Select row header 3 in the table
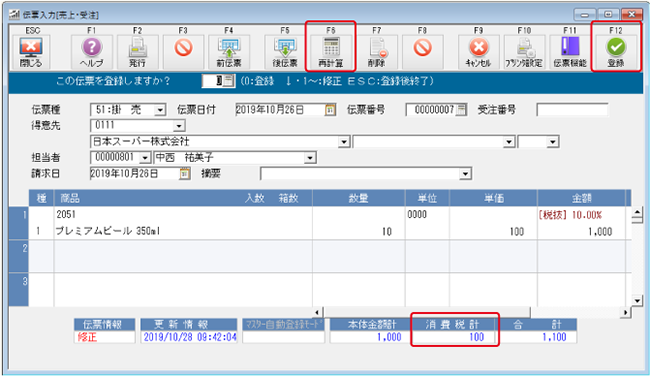Image resolution: width=650 pixels, height=376 pixels. point(19,289)
